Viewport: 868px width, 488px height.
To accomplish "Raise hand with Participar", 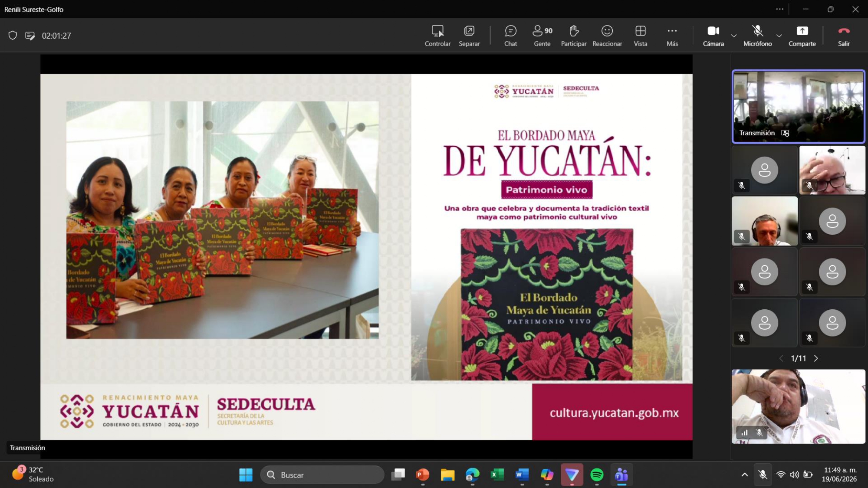I will click(x=574, y=36).
